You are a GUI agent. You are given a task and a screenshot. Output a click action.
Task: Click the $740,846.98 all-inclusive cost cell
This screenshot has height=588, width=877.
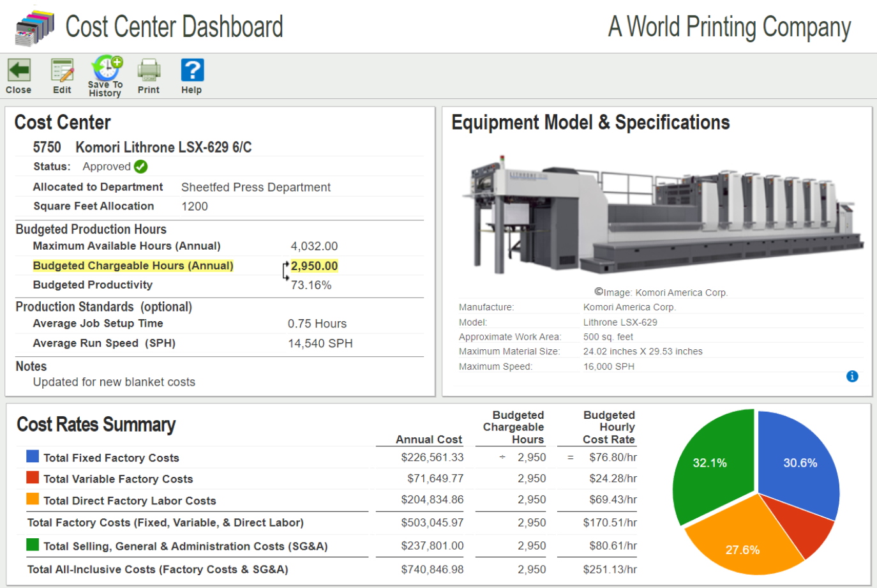tap(432, 569)
